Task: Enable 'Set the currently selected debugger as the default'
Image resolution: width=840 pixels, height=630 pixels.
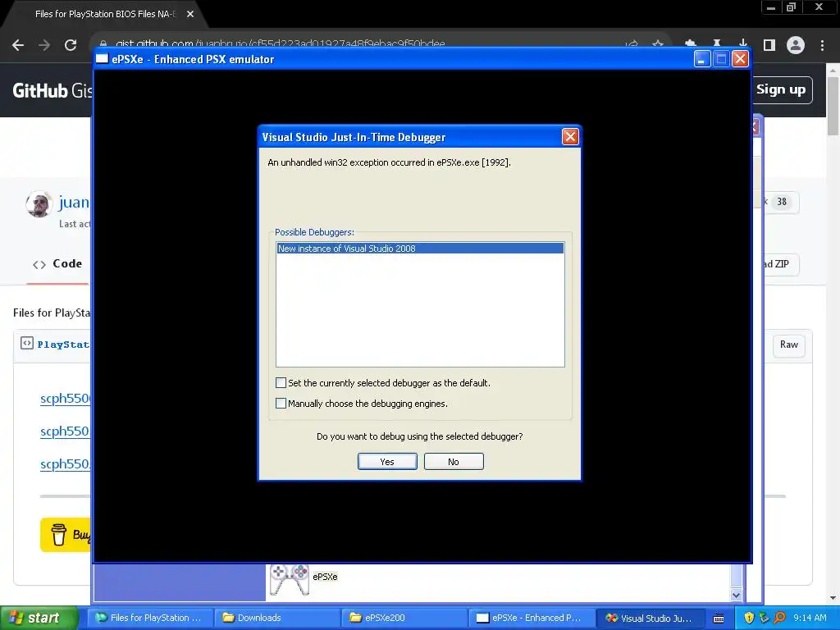Action: coord(281,382)
